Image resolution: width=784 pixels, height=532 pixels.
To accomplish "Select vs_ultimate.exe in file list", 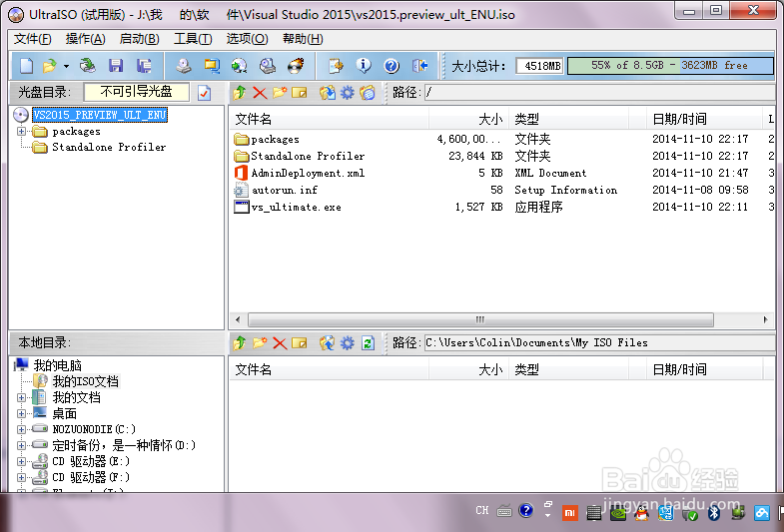I will click(x=296, y=207).
